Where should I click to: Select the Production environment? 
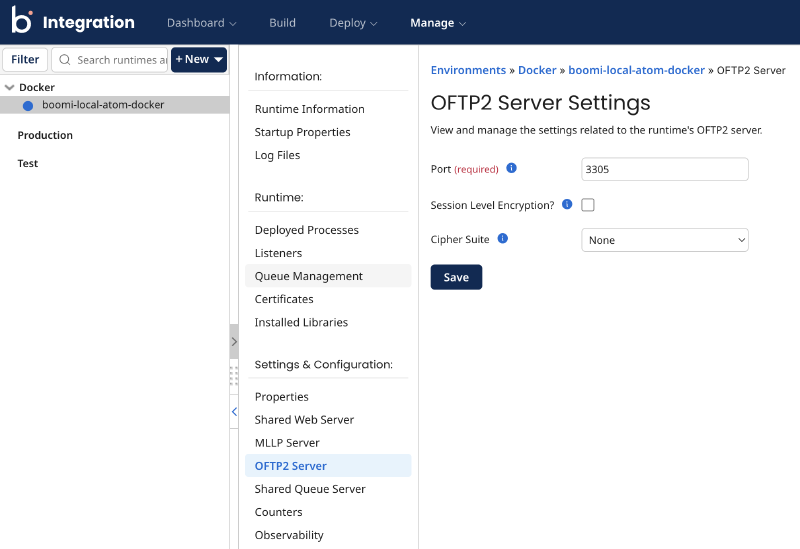click(x=45, y=135)
